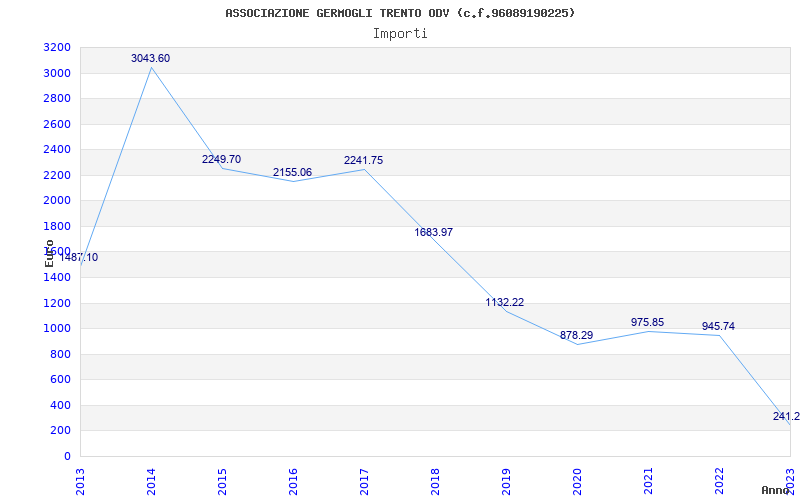The image size is (800, 500).
Task: Click the 2018 year label
Action: [435, 482]
